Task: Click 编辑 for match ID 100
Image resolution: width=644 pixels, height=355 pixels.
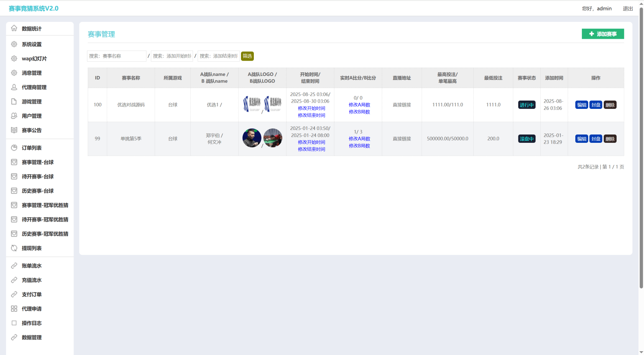Action: coord(582,105)
